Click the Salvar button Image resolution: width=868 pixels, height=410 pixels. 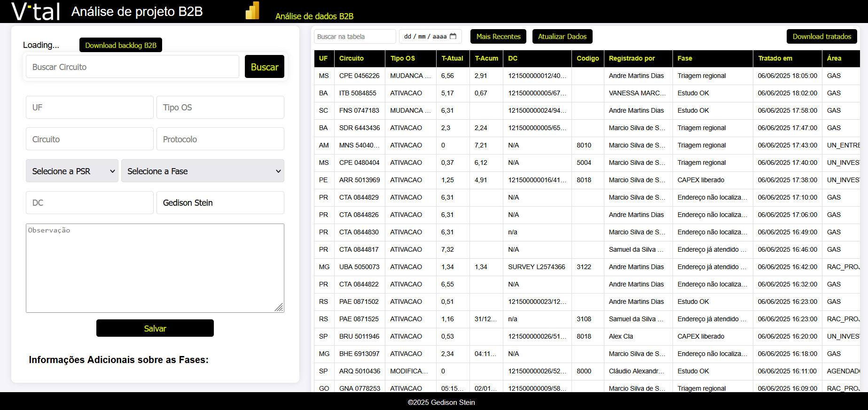pyautogui.click(x=155, y=328)
